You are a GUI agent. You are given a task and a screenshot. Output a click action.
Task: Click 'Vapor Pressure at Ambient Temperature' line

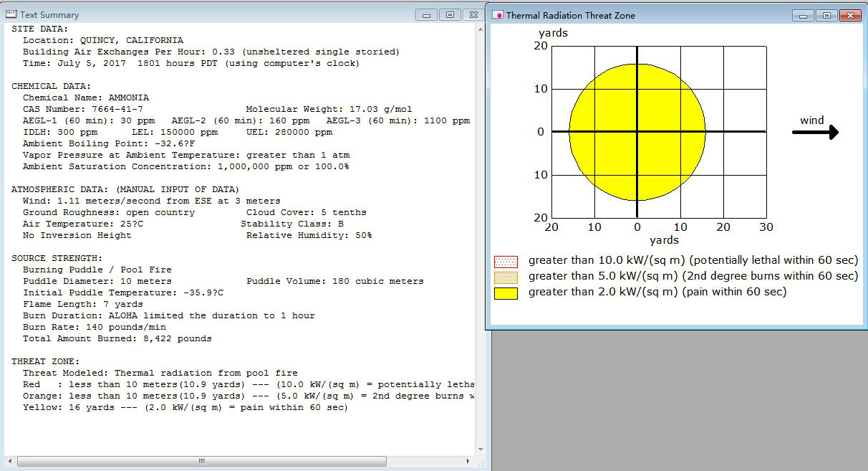[186, 155]
